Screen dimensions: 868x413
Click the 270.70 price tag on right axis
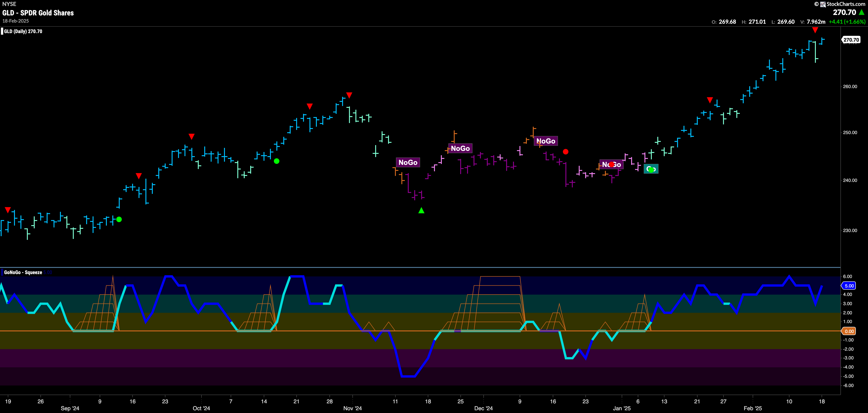coord(851,40)
